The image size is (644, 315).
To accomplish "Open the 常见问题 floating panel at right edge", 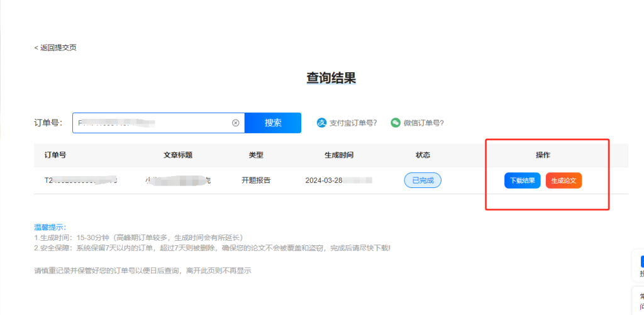I will point(640,301).
